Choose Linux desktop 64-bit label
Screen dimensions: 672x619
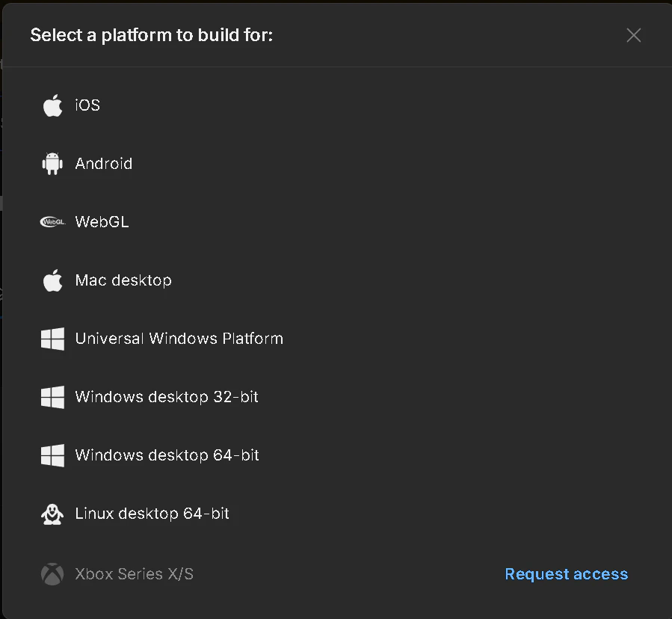pyautogui.click(x=152, y=513)
